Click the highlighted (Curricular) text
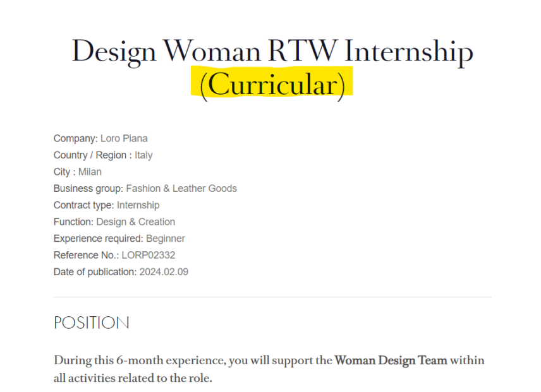 (272, 85)
